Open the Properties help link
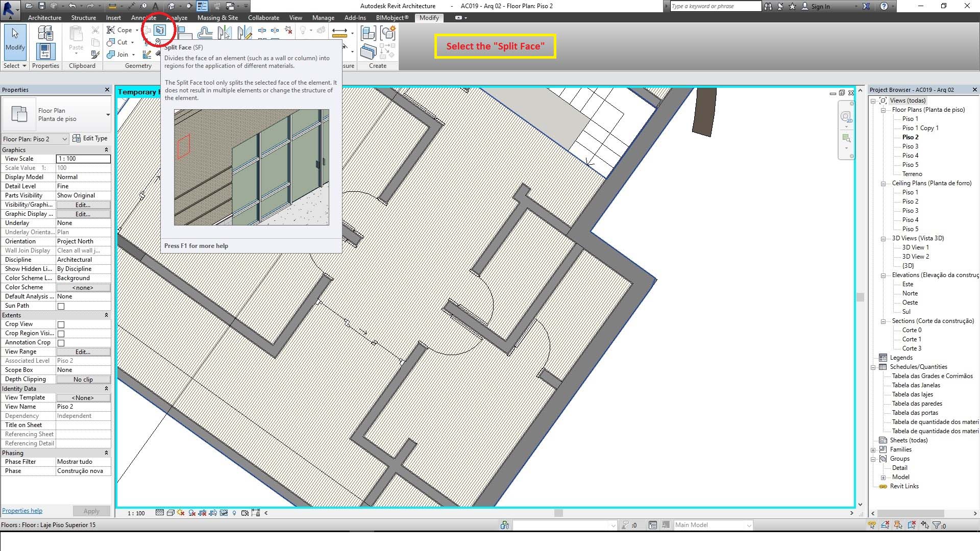 click(22, 511)
